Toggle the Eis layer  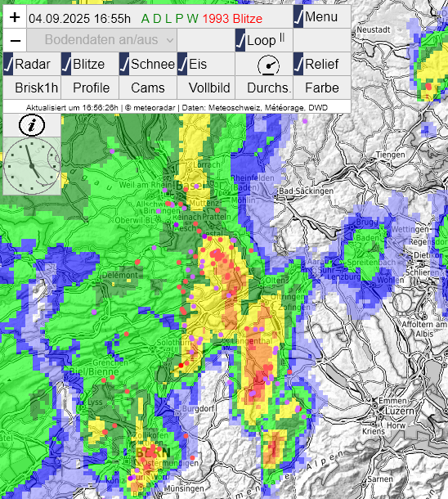(206, 64)
